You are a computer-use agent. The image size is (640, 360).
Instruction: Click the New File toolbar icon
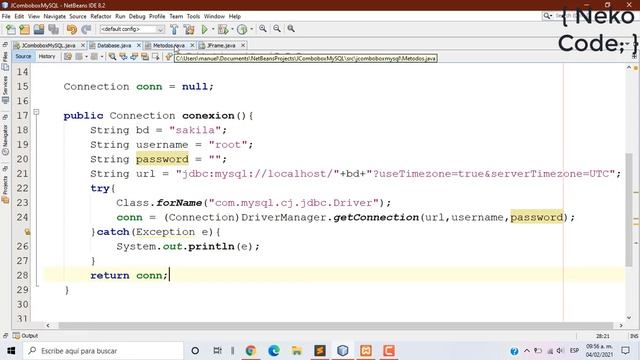(x=11, y=29)
